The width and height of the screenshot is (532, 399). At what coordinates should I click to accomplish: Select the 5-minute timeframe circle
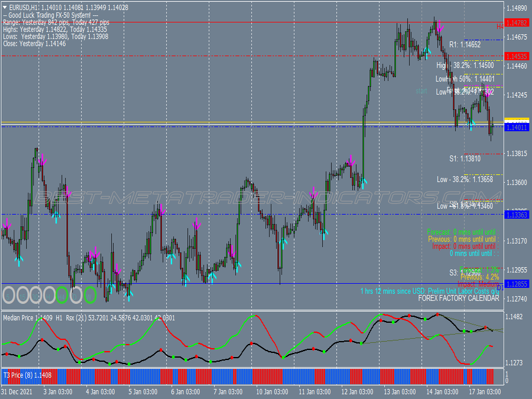point(9,295)
